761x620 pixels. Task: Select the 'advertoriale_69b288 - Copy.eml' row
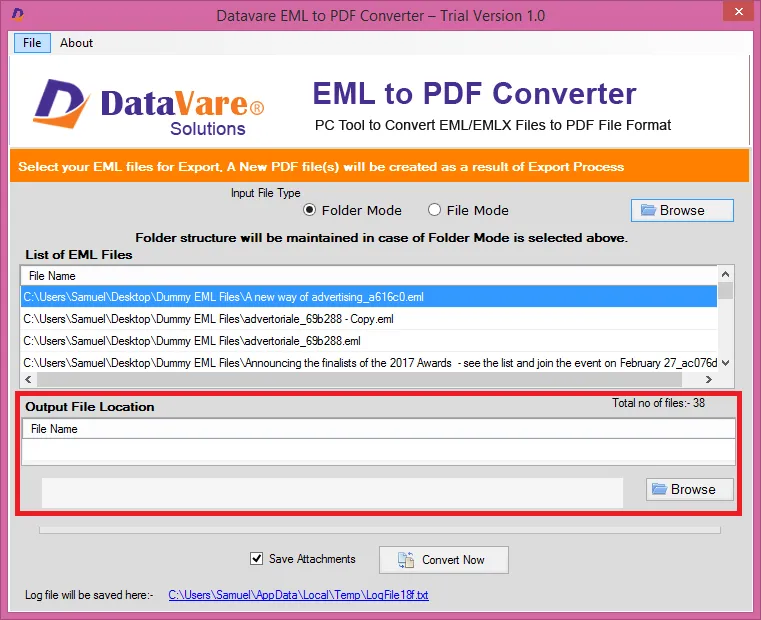369,319
